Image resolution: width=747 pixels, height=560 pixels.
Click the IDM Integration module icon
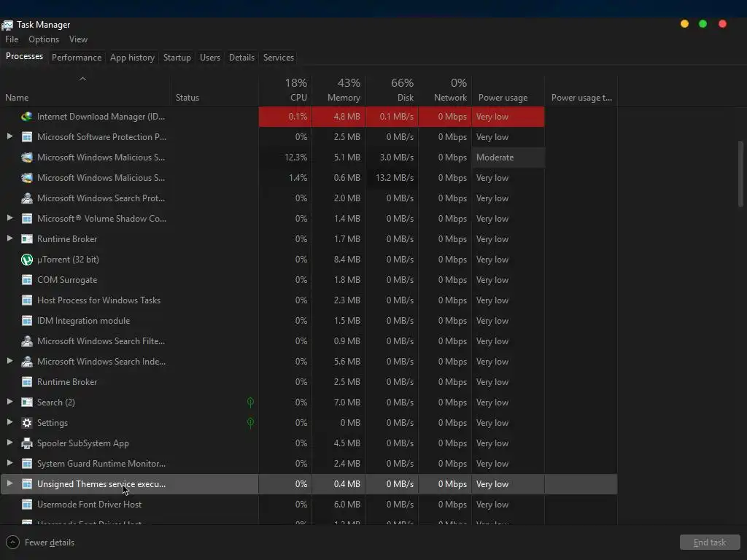[x=27, y=321]
